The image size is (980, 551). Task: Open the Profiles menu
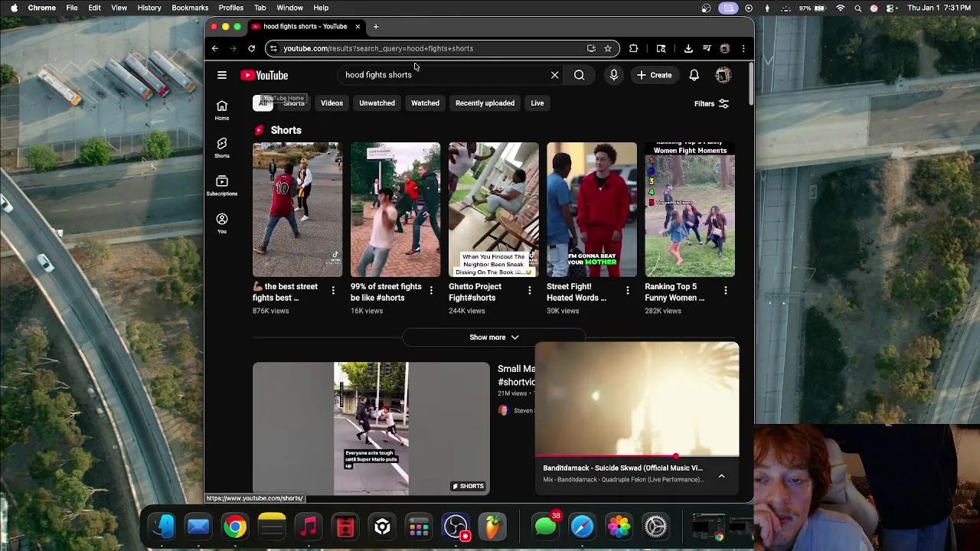(230, 8)
